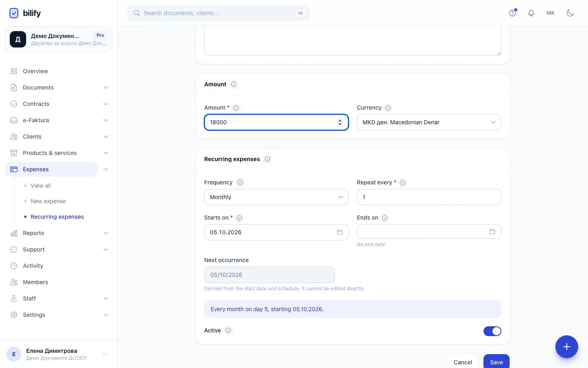Expand the Contracts menu
The width and height of the screenshot is (588, 368).
[x=106, y=104]
